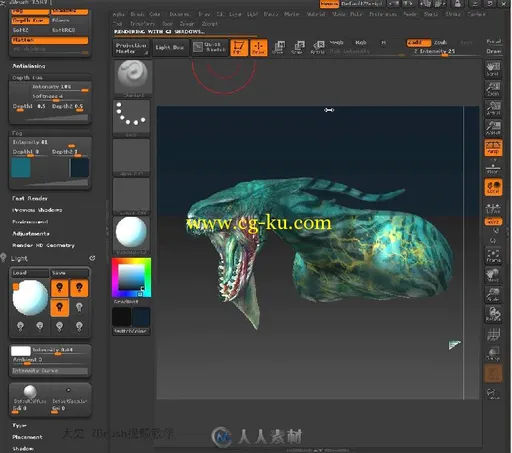Image resolution: width=512 pixels, height=453 pixels.
Task: Click the right-shelf Move view icon
Action: pos(493,275)
